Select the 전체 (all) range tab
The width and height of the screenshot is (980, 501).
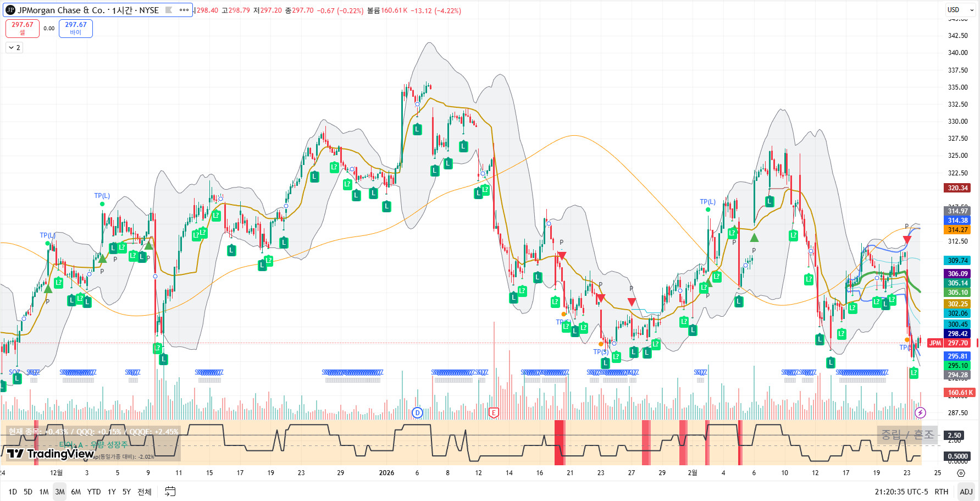tap(145, 492)
